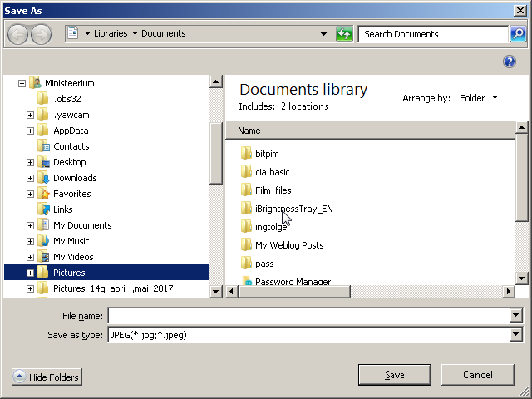Screen dimensions: 532x399
Task: Close the Save As dialog
Action: tap(520, 11)
